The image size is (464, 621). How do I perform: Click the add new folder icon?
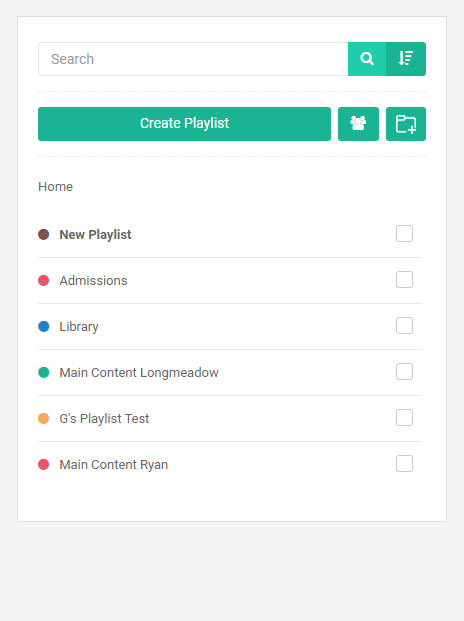click(x=406, y=124)
